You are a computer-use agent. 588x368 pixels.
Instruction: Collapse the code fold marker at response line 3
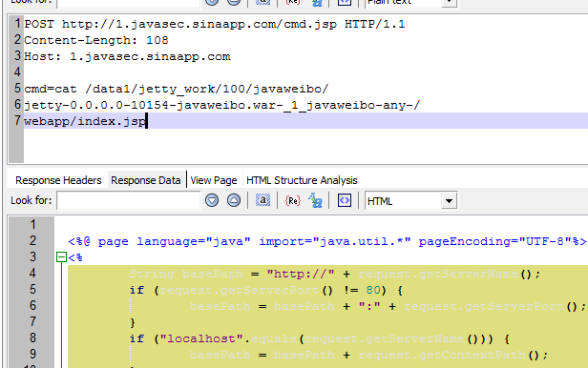pos(61,257)
